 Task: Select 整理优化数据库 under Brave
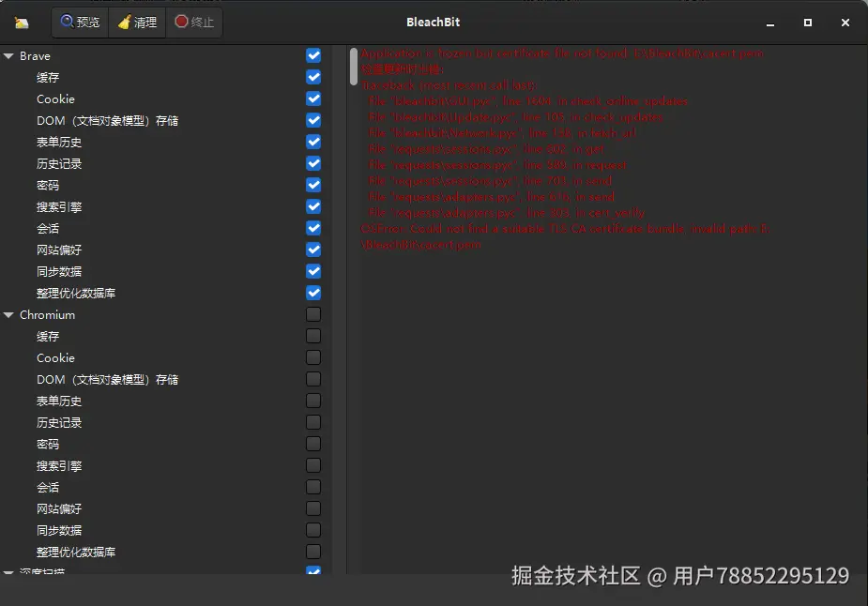point(76,294)
